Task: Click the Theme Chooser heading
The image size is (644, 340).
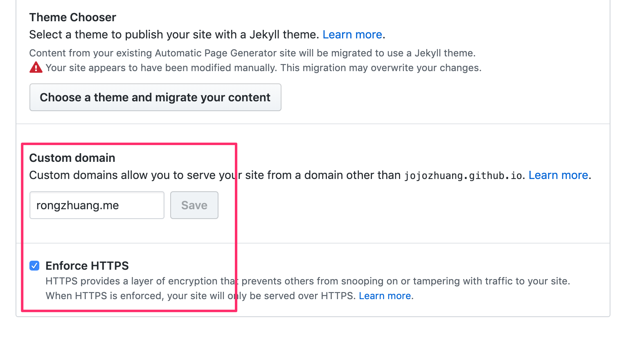Action: click(73, 17)
